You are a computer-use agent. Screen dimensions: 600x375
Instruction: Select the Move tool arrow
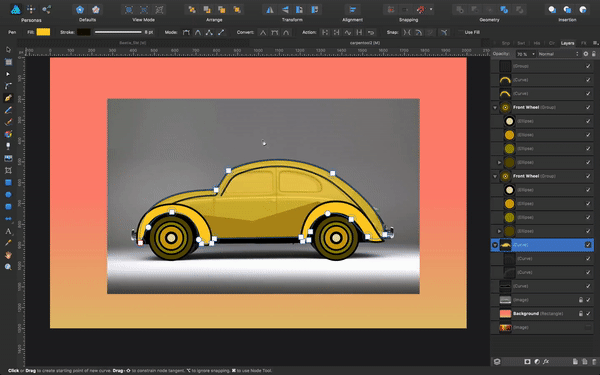pos(8,50)
